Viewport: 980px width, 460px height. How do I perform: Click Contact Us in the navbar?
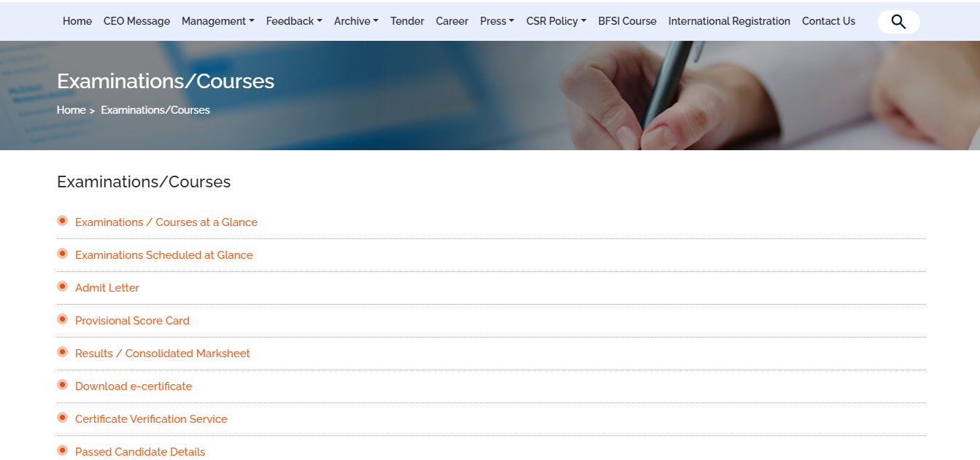click(828, 21)
